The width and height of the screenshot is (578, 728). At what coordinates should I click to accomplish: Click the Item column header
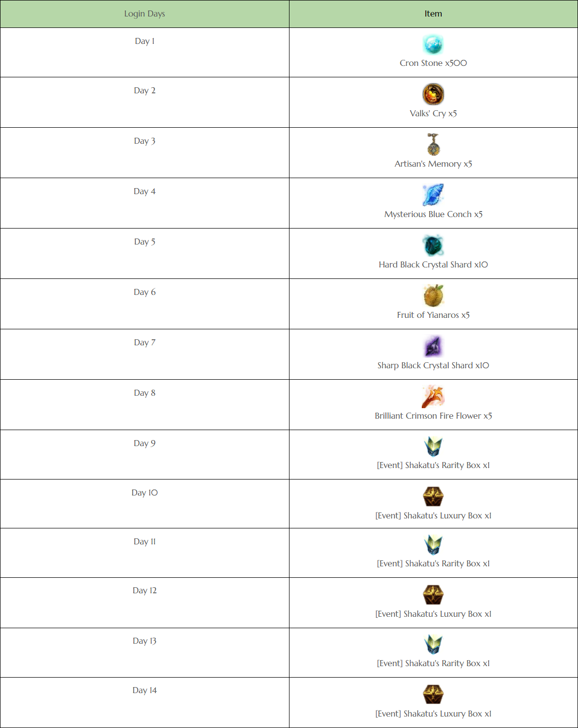(x=433, y=14)
